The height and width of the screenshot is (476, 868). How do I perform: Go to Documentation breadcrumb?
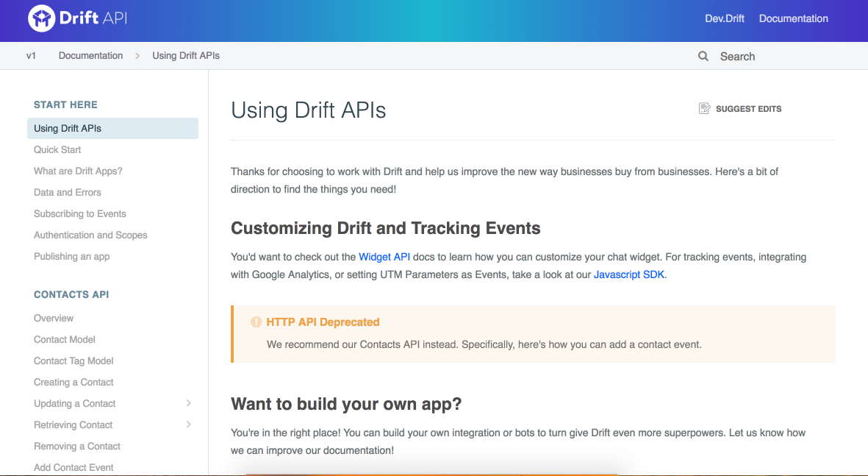point(91,55)
